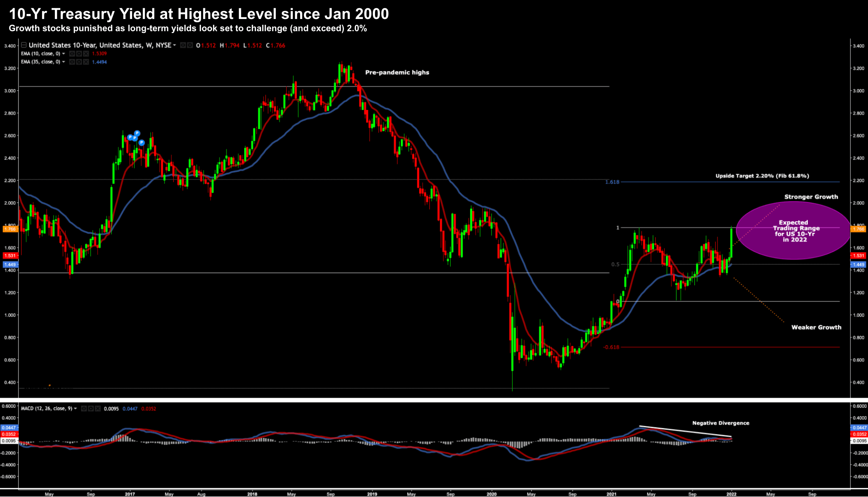Open settings gear for the MACD indicator
Image resolution: width=868 pixels, height=497 pixels.
click(x=91, y=408)
